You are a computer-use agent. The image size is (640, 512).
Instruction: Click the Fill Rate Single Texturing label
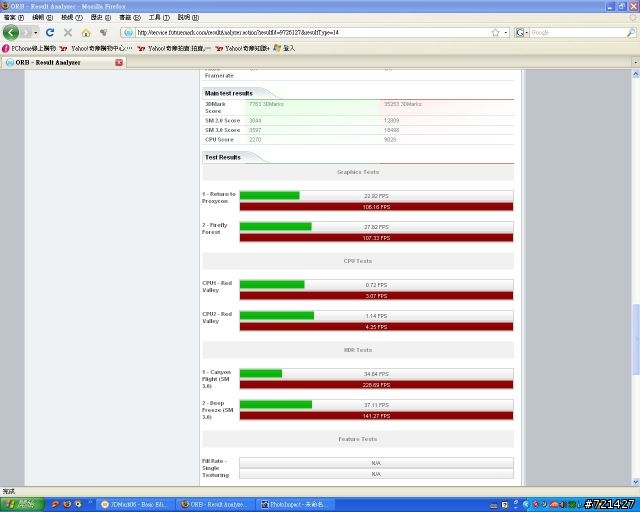[x=216, y=468]
